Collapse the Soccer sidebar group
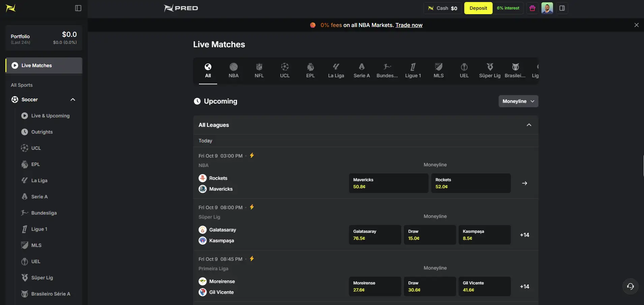This screenshot has width=644, height=305. [x=73, y=100]
